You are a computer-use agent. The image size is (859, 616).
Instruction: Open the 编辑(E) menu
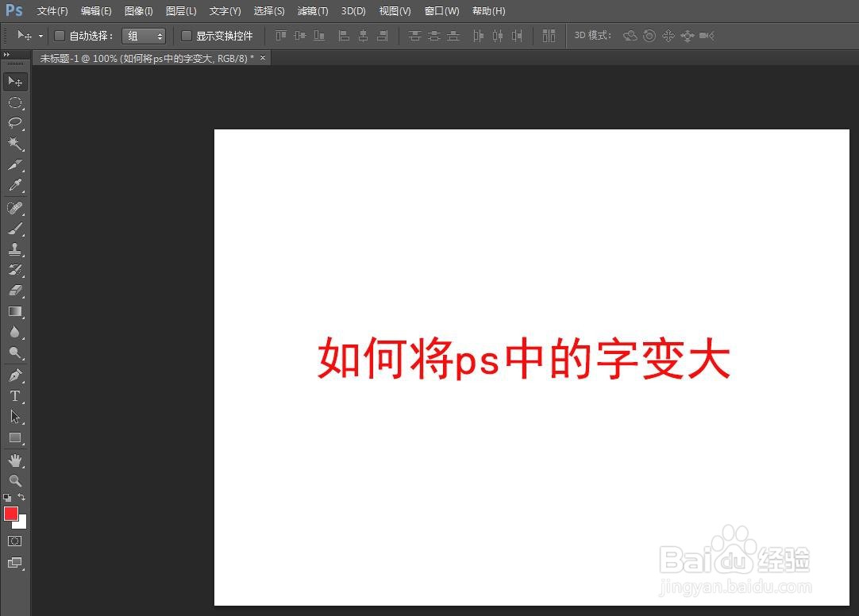[x=96, y=11]
